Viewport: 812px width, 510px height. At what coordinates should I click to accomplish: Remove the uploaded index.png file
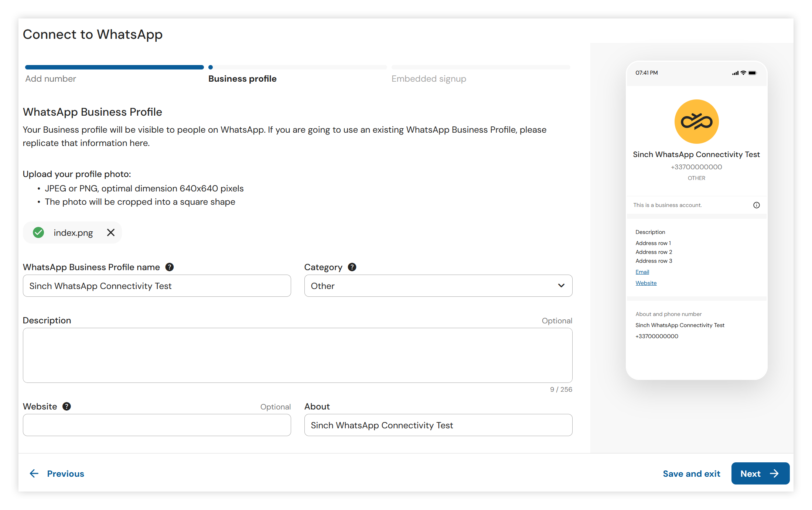[x=110, y=232]
